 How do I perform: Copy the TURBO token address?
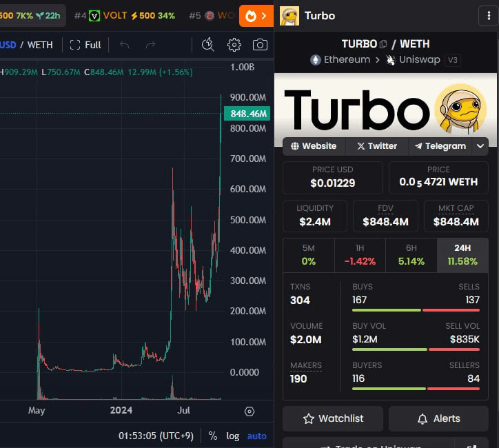[x=383, y=44]
